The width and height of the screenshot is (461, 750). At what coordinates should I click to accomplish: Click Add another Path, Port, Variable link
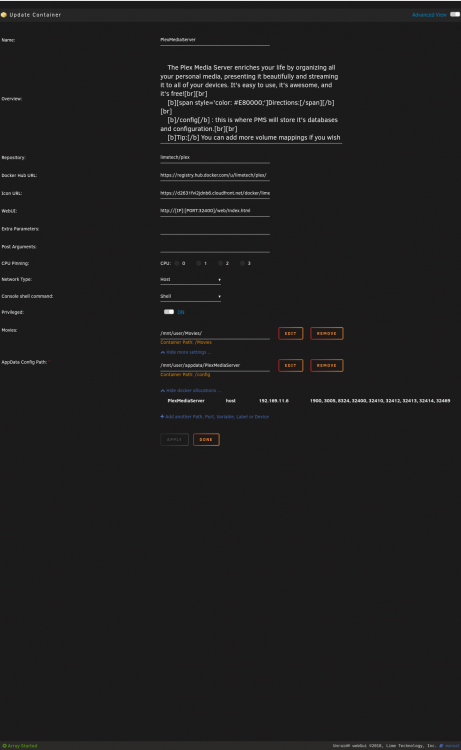(214, 417)
